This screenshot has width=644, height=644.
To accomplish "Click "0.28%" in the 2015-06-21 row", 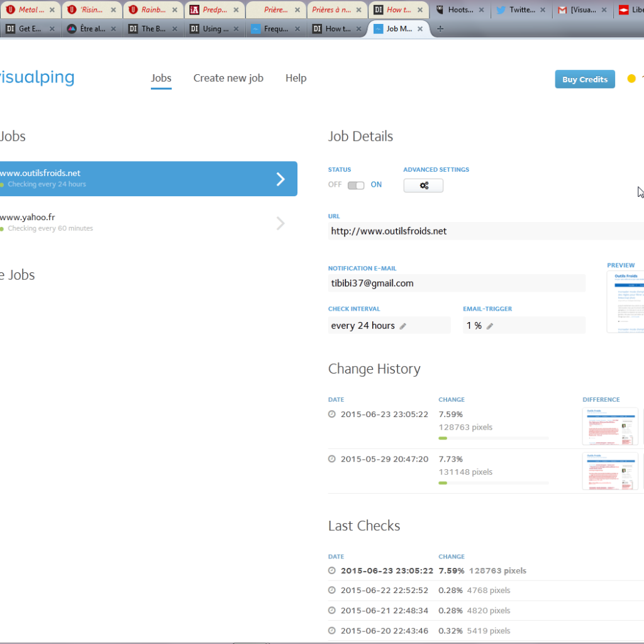I will click(x=450, y=611).
